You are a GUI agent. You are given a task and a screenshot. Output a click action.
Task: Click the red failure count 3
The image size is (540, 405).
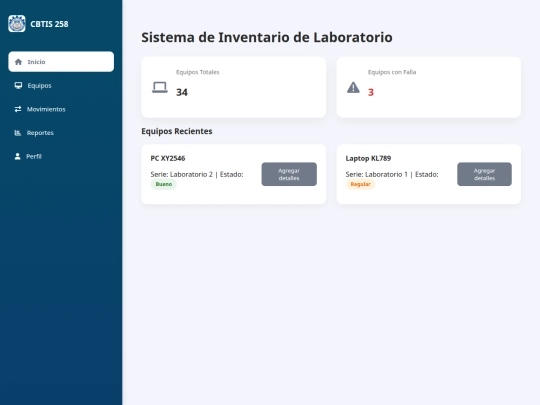(371, 92)
